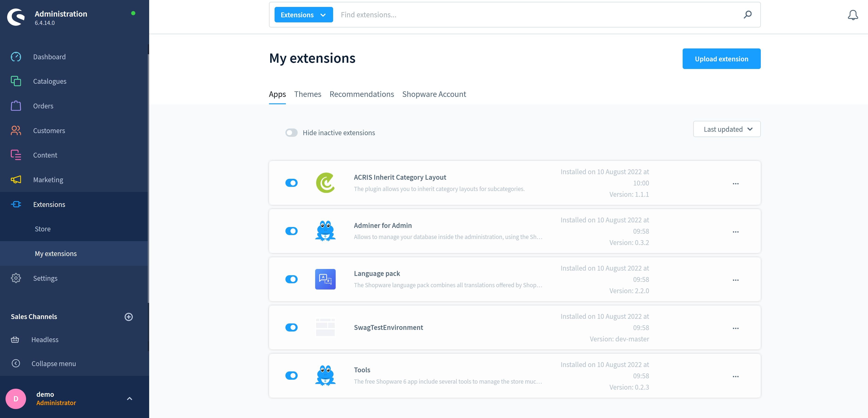Click the Store link under Extensions
Image resolution: width=868 pixels, height=418 pixels.
(x=43, y=229)
